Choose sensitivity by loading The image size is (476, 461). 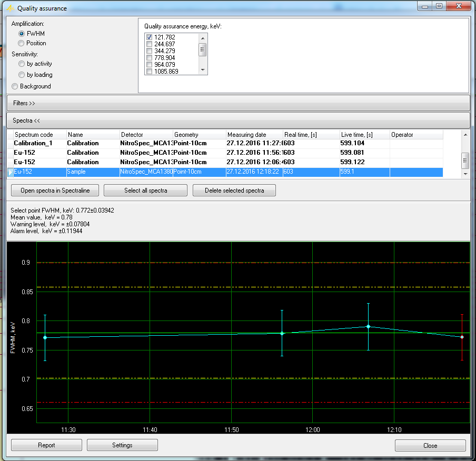pyautogui.click(x=22, y=75)
